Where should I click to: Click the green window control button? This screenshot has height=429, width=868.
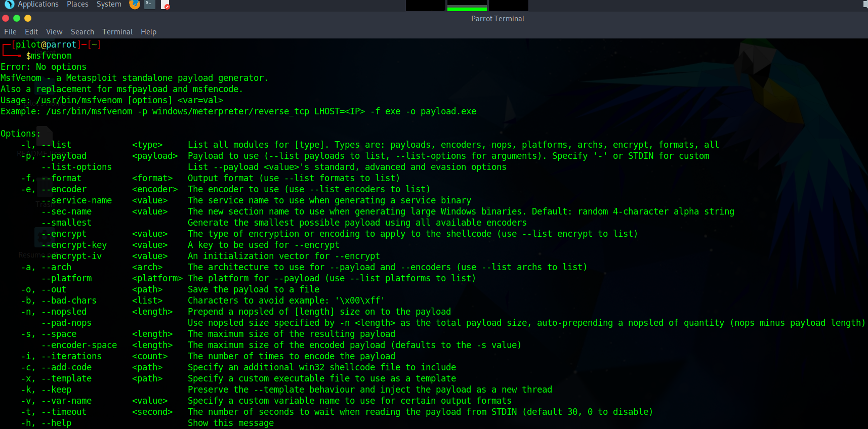coord(17,18)
